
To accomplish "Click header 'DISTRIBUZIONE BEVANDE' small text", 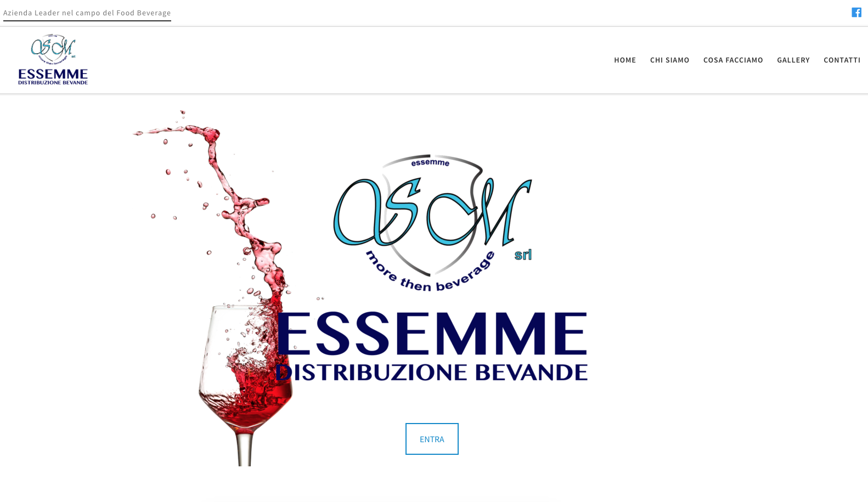I will (53, 83).
